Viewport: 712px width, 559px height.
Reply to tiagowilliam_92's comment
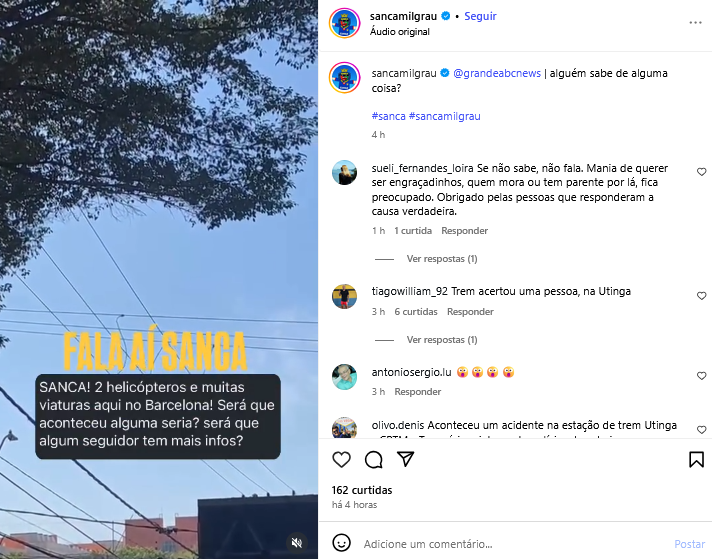(470, 312)
